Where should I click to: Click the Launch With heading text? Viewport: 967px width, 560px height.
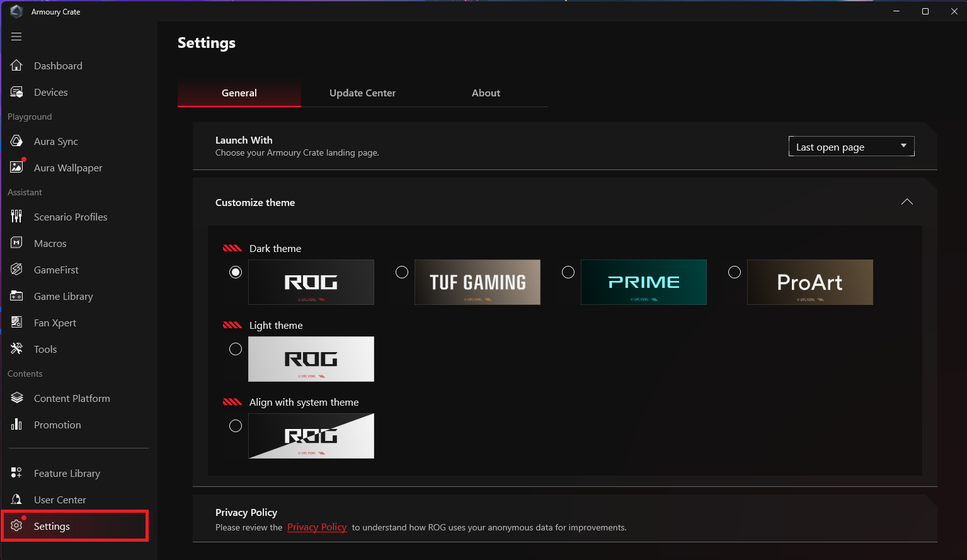pos(244,140)
